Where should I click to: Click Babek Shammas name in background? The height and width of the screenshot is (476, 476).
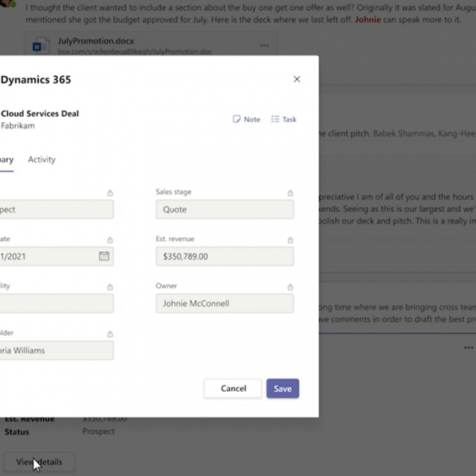pos(403,133)
